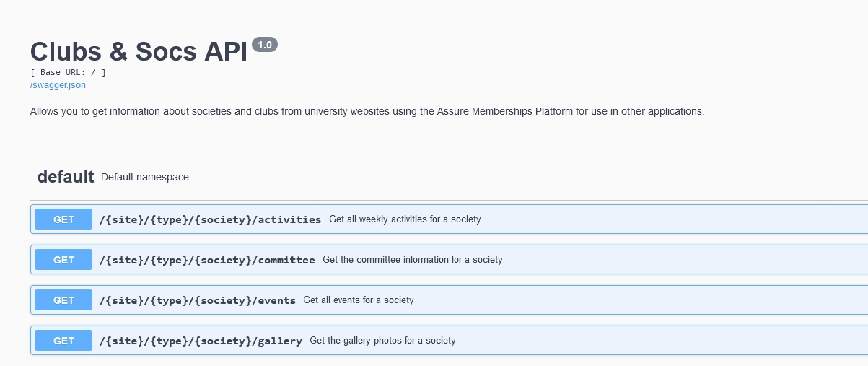Screen dimensions: 868x366
Task: Expand the /{site}/{type}/{society}/gallery path
Action: click(x=201, y=341)
